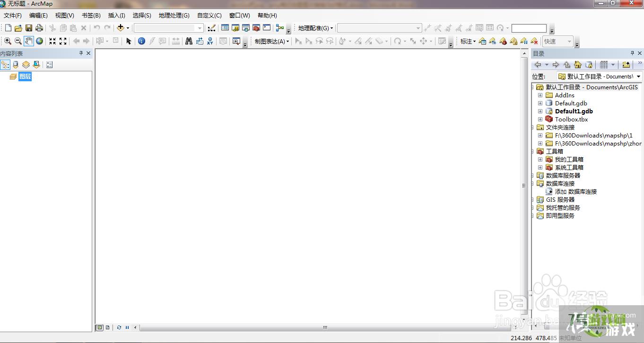Expand the AddIns folder

[540, 95]
